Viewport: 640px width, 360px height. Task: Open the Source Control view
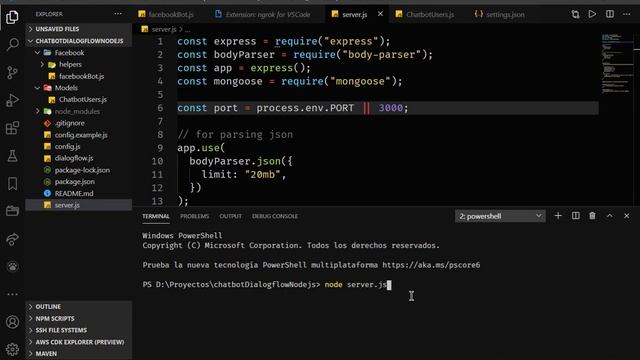point(12,73)
